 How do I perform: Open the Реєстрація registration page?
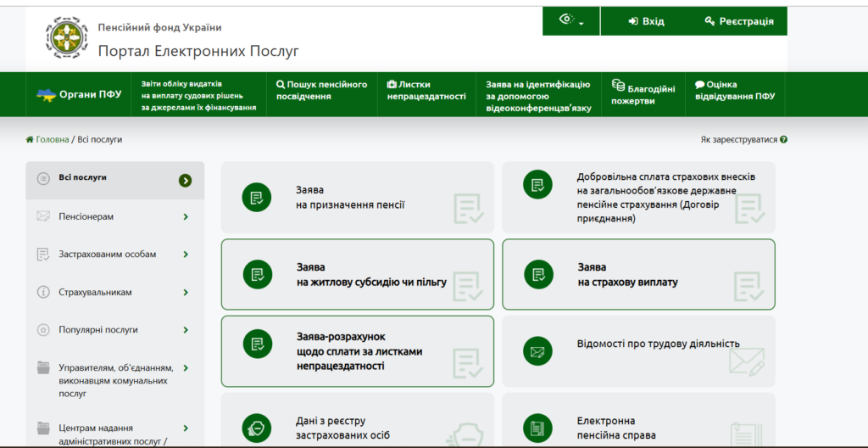738,21
